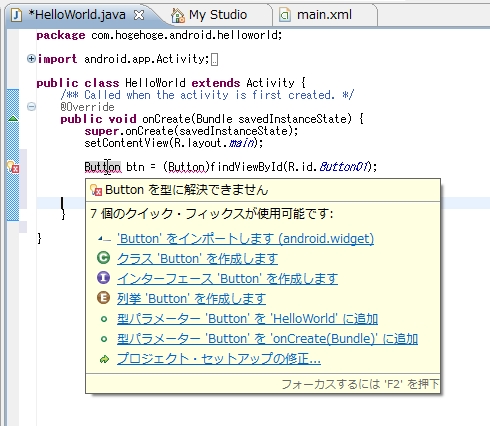Open the My Studio tab

218,15
